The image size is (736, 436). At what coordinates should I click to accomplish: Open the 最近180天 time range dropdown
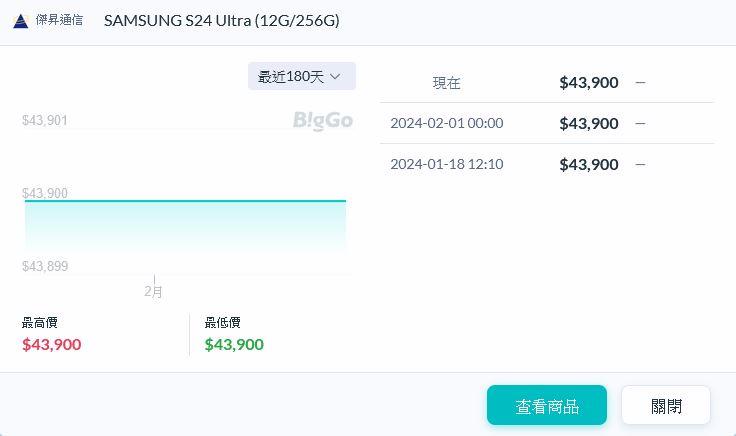click(x=300, y=77)
